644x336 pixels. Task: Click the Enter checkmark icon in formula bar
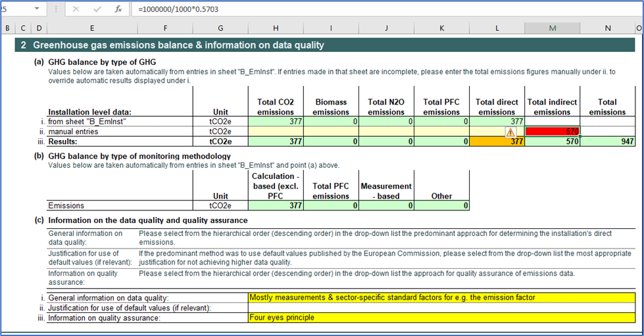(x=97, y=10)
